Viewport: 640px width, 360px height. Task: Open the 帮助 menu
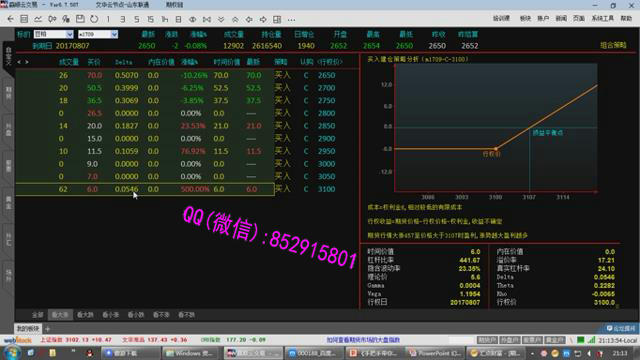[x=626, y=18]
